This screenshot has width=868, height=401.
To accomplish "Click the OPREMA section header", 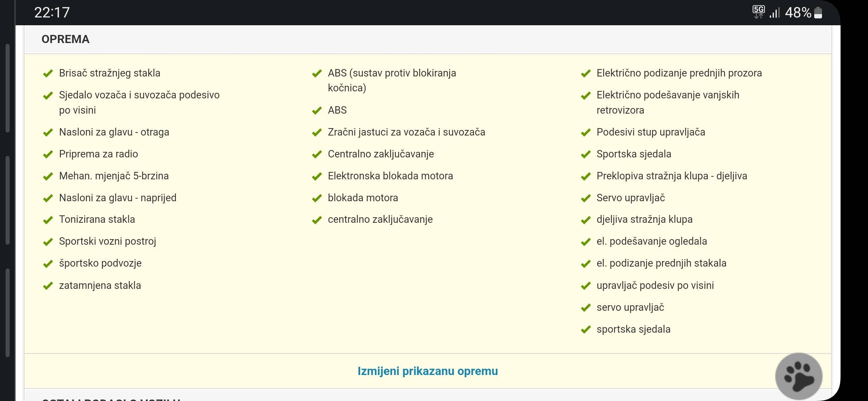I will 65,39.
